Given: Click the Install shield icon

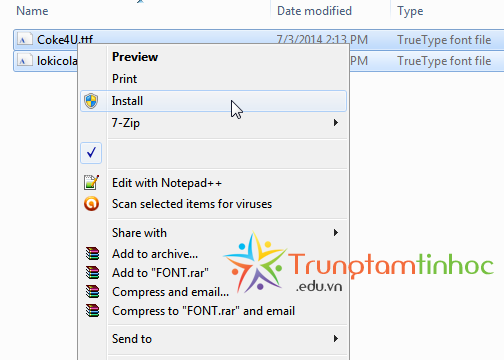Looking at the screenshot, I should click(91, 101).
